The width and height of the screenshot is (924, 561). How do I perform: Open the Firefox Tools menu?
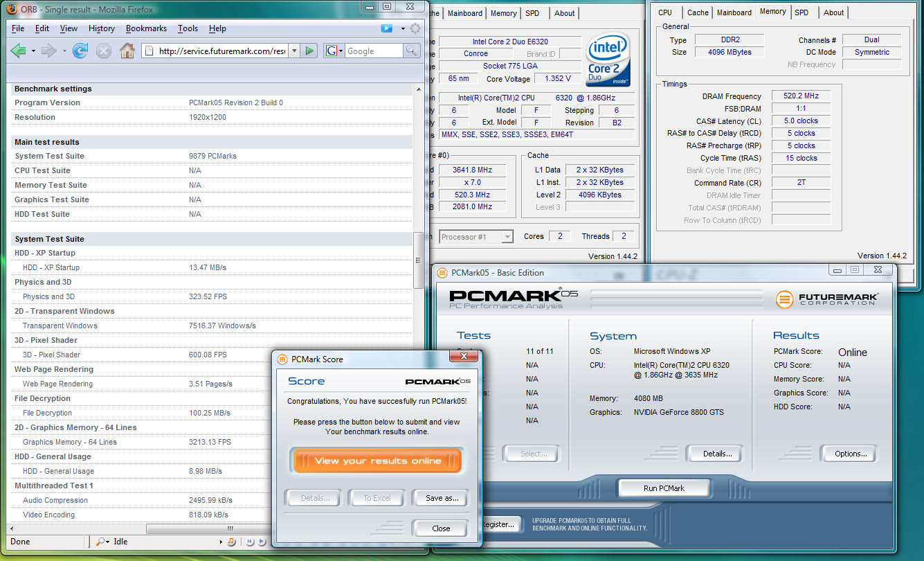[x=188, y=28]
